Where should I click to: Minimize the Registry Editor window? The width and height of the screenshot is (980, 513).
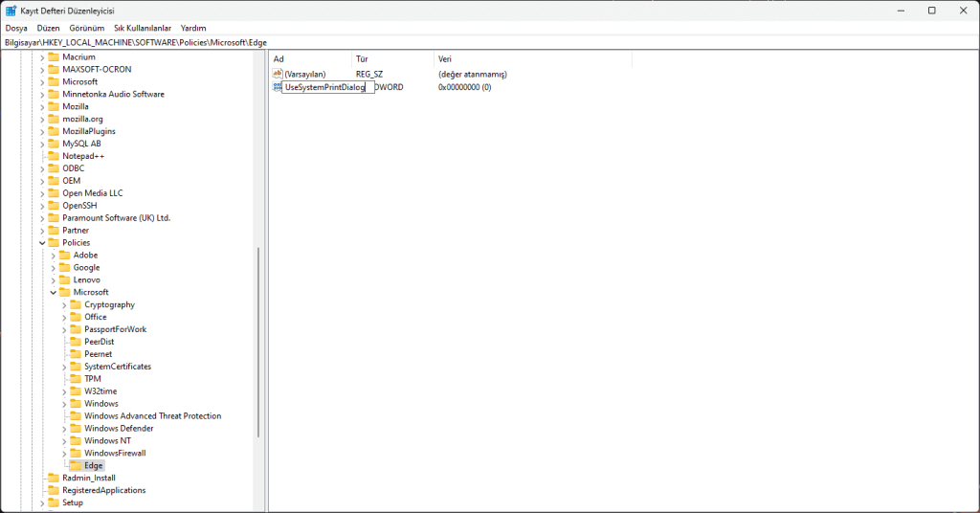[x=901, y=11]
